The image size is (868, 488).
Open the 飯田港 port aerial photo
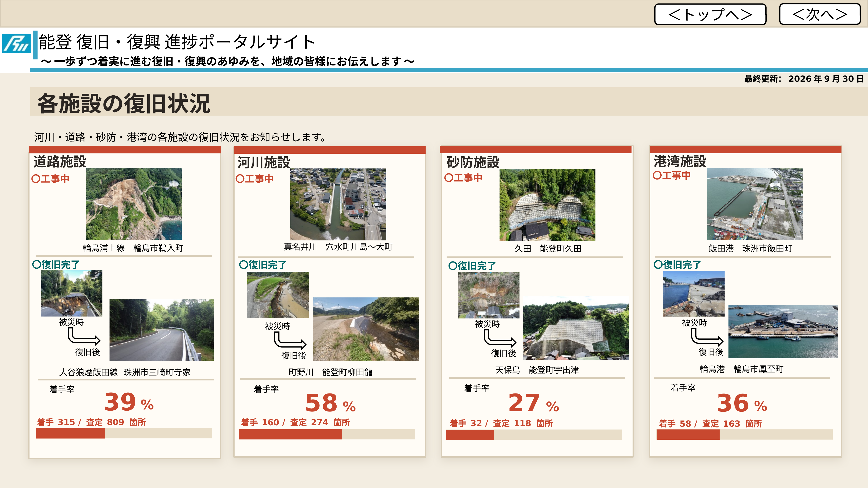pyautogui.click(x=755, y=204)
